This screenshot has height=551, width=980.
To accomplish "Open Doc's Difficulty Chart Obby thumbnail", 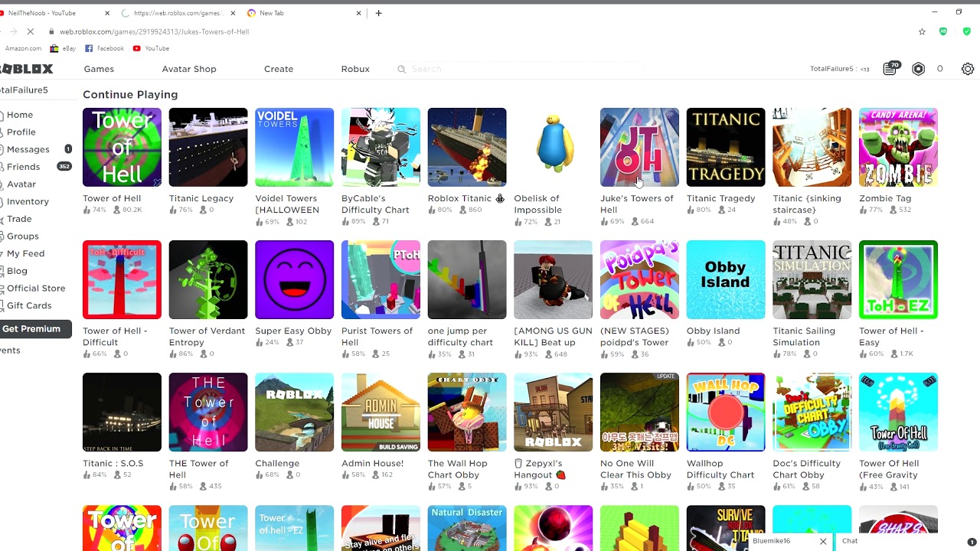I will (x=812, y=412).
